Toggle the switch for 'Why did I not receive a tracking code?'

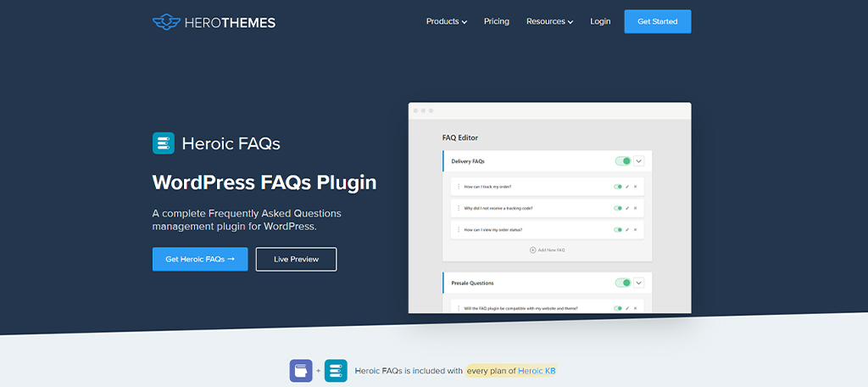click(x=618, y=209)
